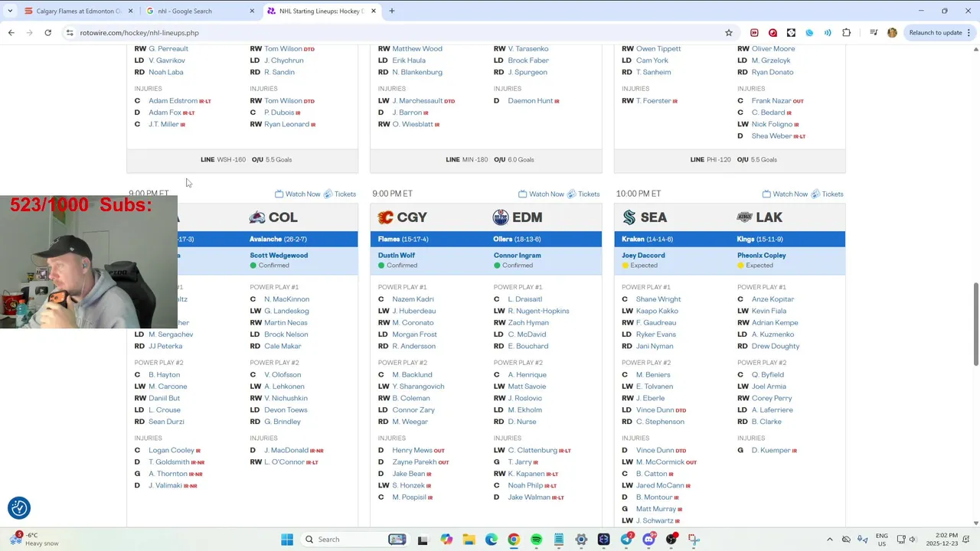Close the nhl - Google Search tab
The height and width of the screenshot is (551, 980).
[x=252, y=11]
